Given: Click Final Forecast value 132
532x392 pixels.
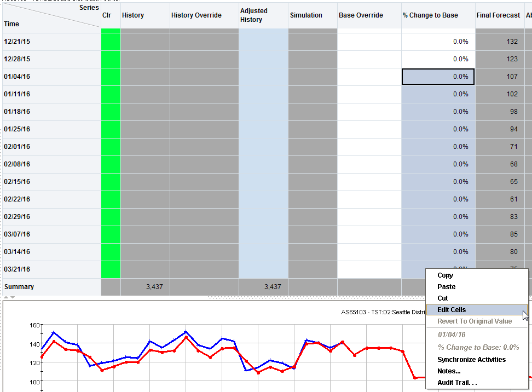Looking at the screenshot, I should [500, 42].
